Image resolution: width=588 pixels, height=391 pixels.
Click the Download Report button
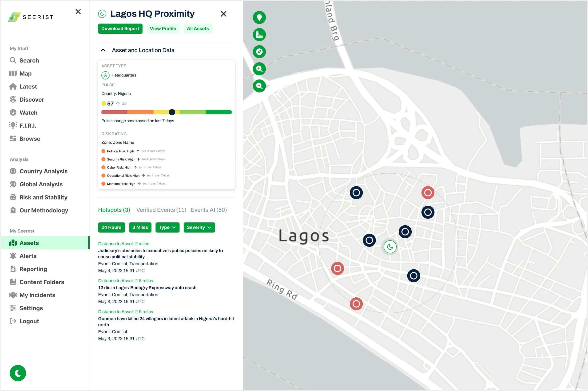pos(120,29)
